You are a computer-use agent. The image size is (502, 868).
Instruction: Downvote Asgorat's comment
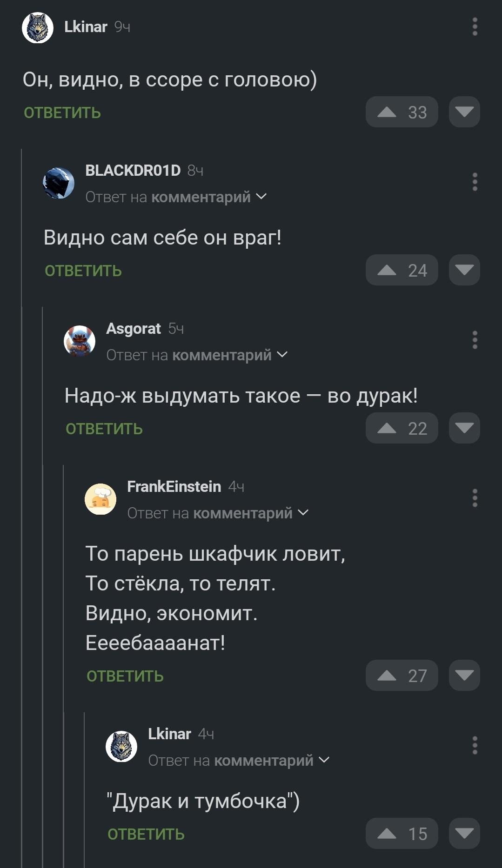(x=464, y=428)
